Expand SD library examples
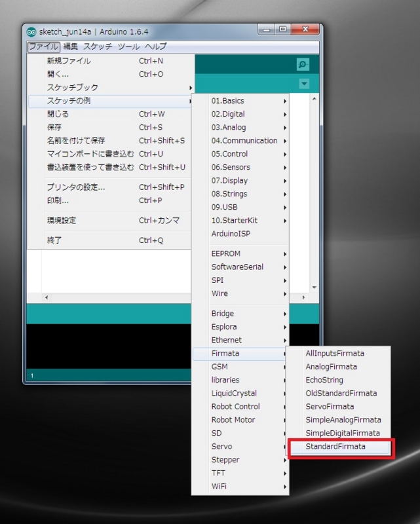The height and width of the screenshot is (524, 420). pyautogui.click(x=240, y=433)
